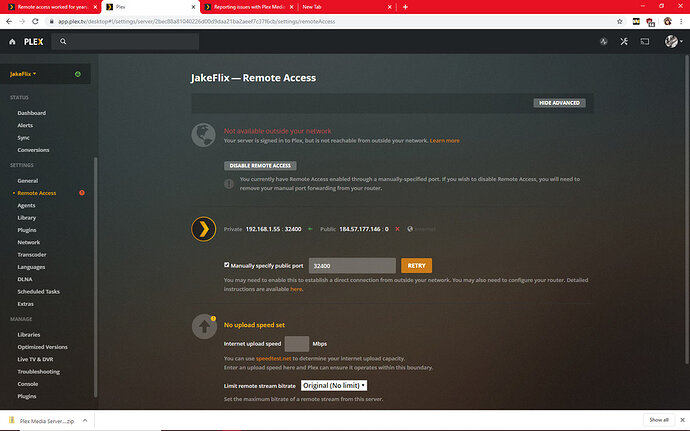Click the green server status icon beside JakeFlix

[x=78, y=74]
